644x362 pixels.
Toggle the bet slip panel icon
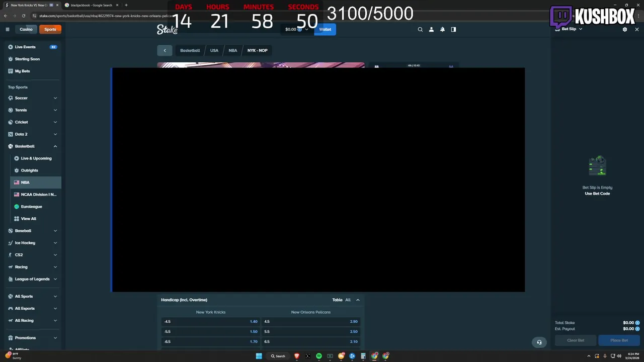[453, 29]
